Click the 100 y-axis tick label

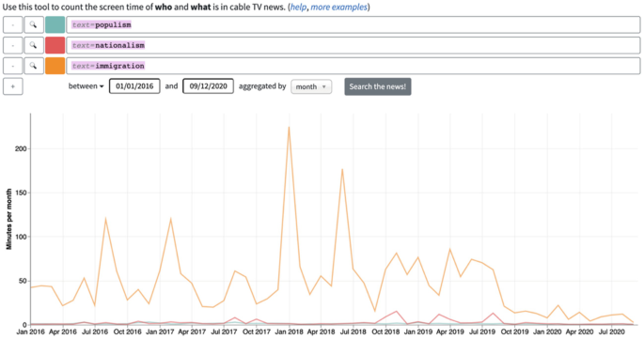(x=21, y=237)
